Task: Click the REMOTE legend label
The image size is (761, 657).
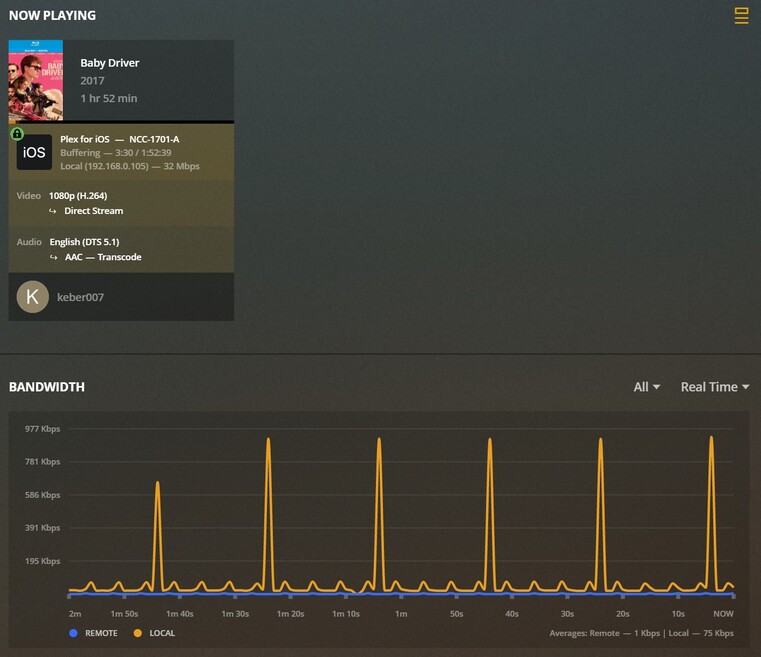Action: click(x=101, y=633)
